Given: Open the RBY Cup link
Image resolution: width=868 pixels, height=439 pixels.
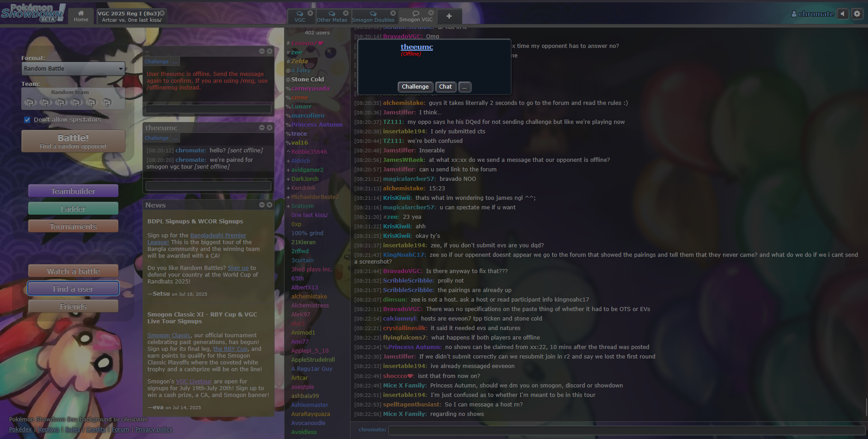Looking at the screenshot, I should coord(230,349).
